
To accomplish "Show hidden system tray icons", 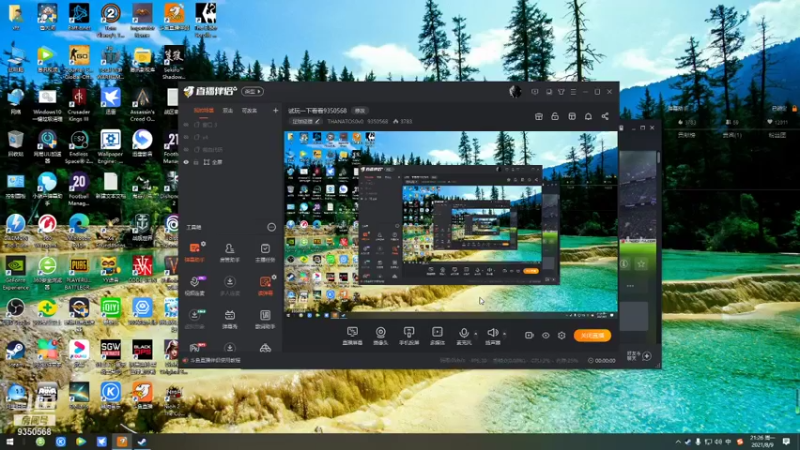I will pyautogui.click(x=678, y=442).
